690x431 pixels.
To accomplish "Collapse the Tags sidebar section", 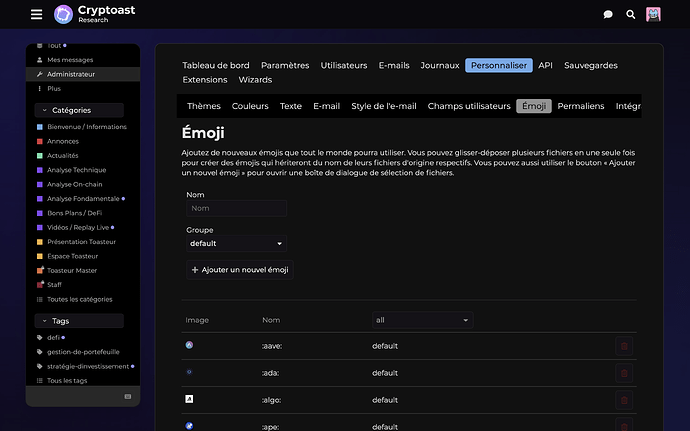I will [x=79, y=321].
